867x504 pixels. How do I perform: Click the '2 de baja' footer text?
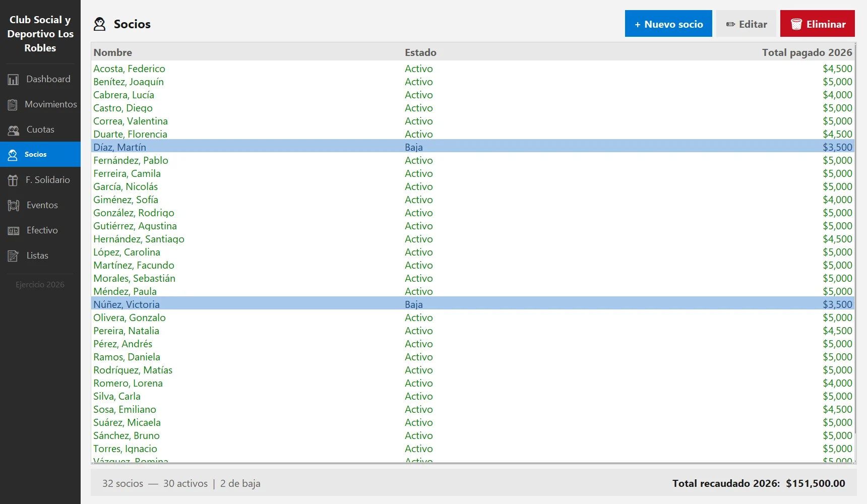click(240, 483)
